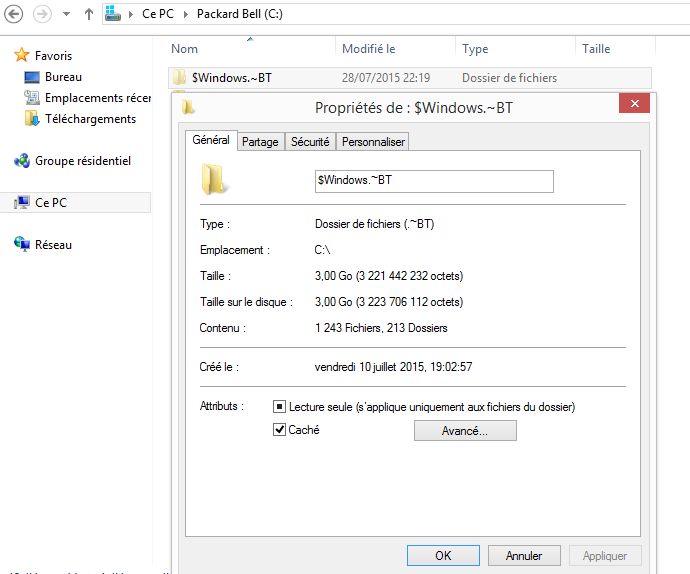
Task: Go back with the Explorer back arrow
Action: click(14, 14)
